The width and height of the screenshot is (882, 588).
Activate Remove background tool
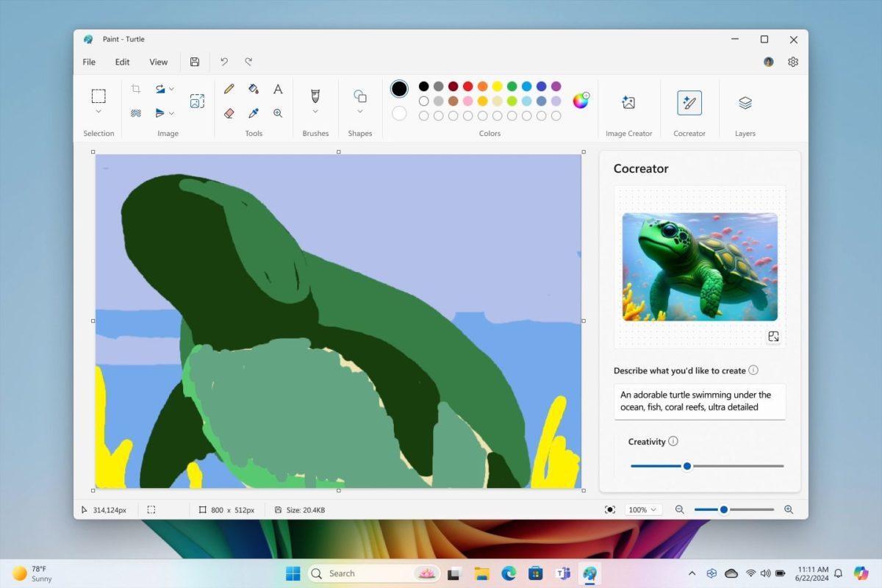tap(136, 113)
